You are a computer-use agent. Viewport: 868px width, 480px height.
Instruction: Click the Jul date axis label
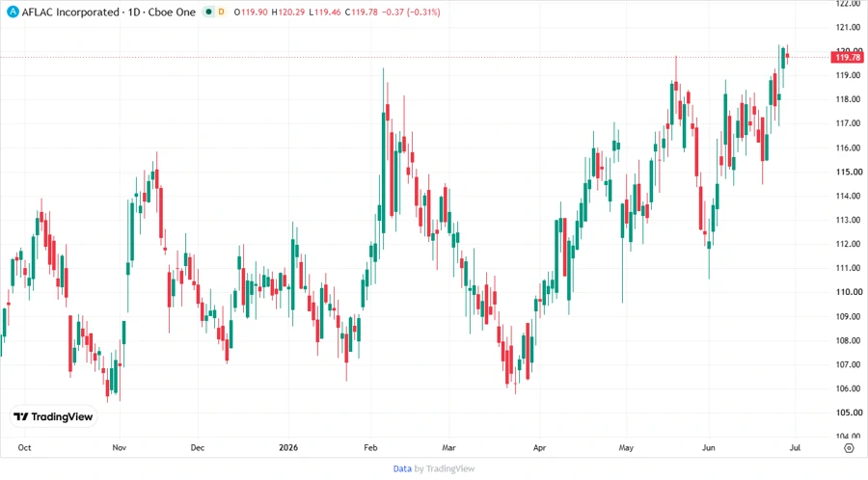tap(795, 447)
